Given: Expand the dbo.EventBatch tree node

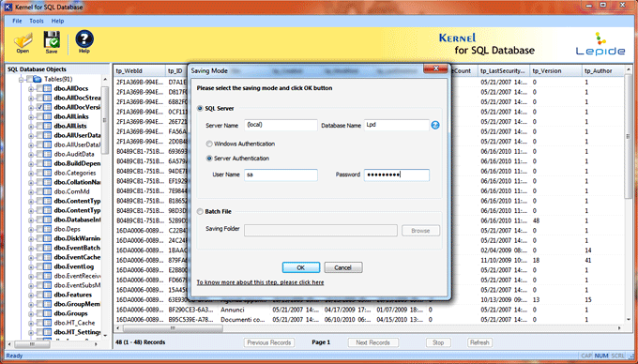Looking at the screenshot, I should pyautogui.click(x=31, y=248).
